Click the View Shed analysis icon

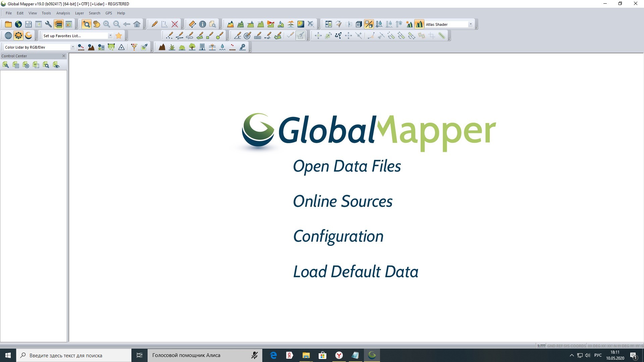coord(271,24)
